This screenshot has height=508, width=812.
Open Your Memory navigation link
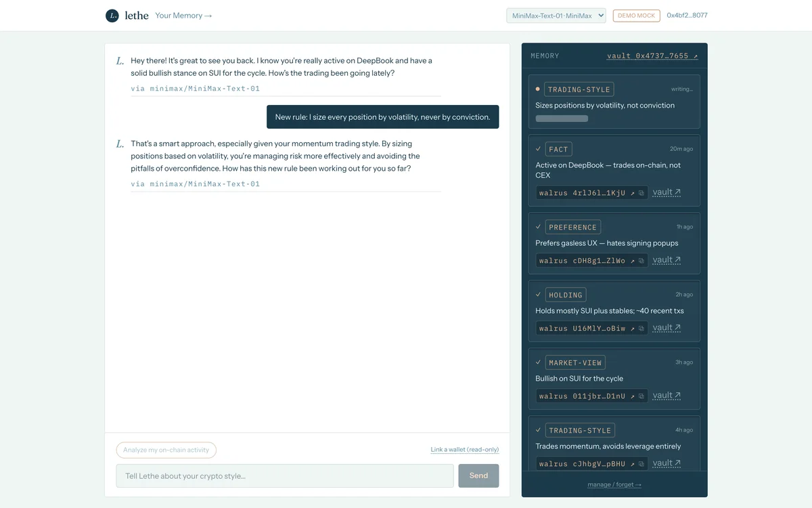click(x=183, y=16)
